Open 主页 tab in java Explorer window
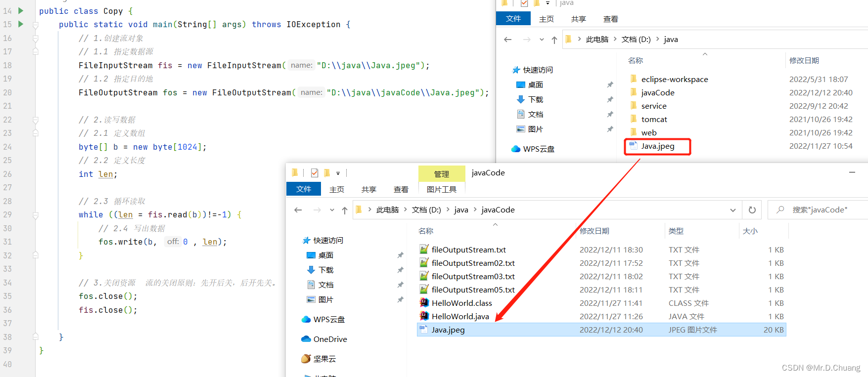Screen dimensions: 868x377 coord(546,19)
